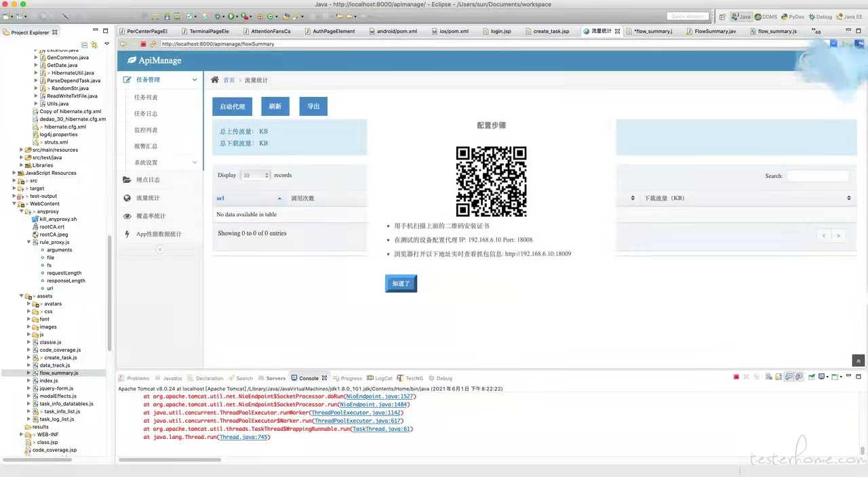Minimize the Project Explorer view
The width and height of the screenshot is (868, 477).
[x=96, y=31]
